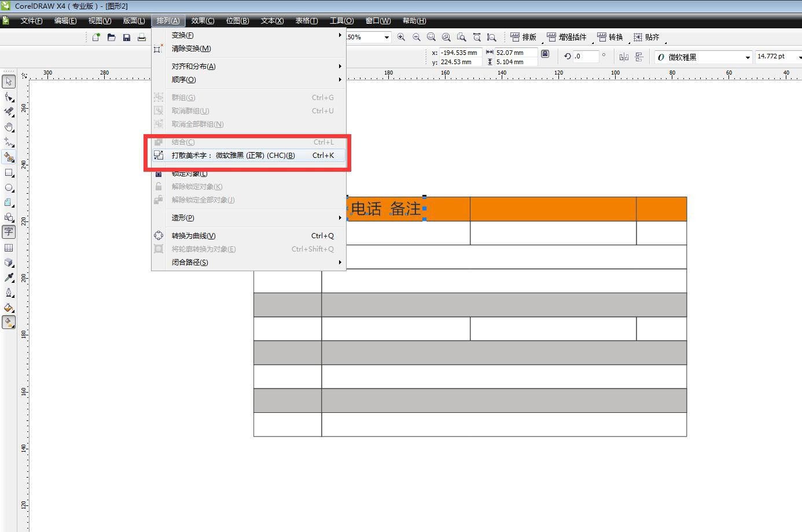Screen dimensions: 802x532
Task: Choose 转换为曲线 from the menu
Action: coord(194,236)
